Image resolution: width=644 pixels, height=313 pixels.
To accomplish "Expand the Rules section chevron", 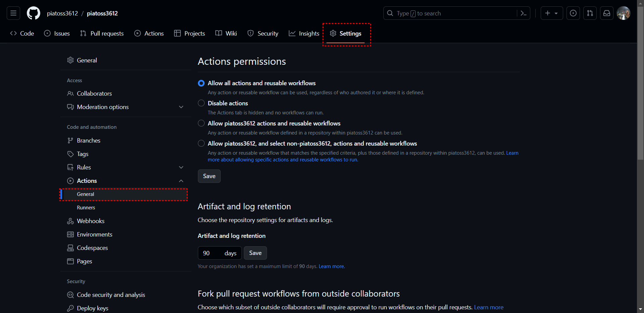I will [x=181, y=167].
